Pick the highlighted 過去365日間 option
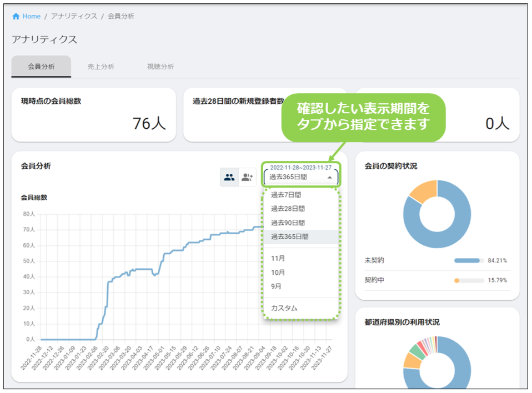 click(x=289, y=236)
